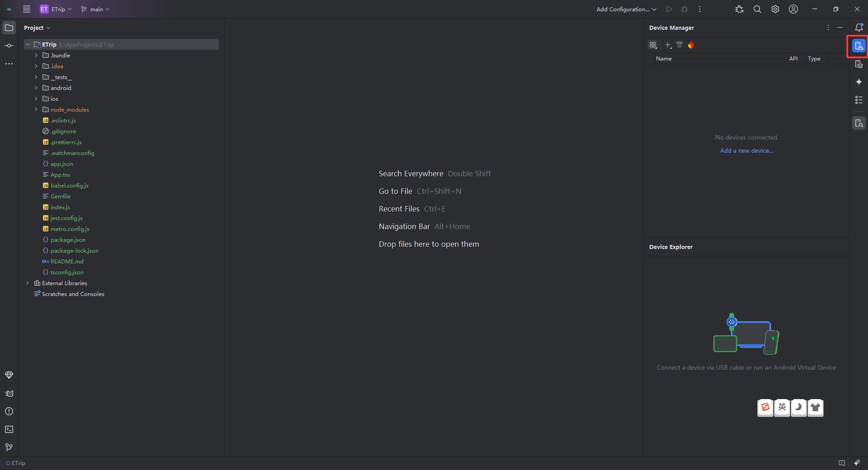868x470 pixels.
Task: Open Add Configuration dropdown
Action: (626, 9)
